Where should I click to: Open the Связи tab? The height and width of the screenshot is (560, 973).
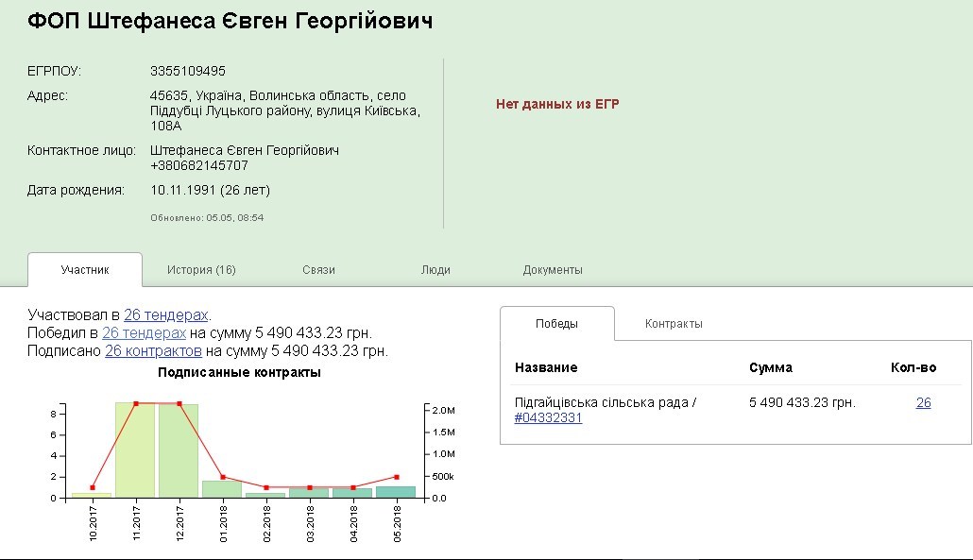click(x=318, y=270)
